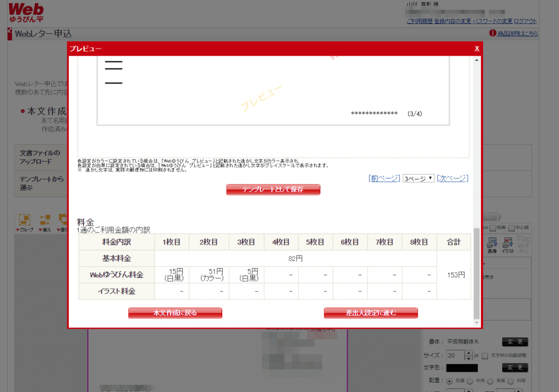
Task: Expand the 揃え dropdown arrow
Action: pyautogui.click(x=40, y=230)
